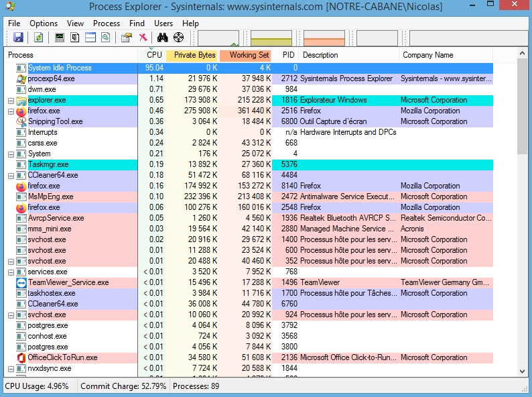Image resolution: width=532 pixels, height=397 pixels.
Task: Open System Information graph icon
Action: (60, 38)
